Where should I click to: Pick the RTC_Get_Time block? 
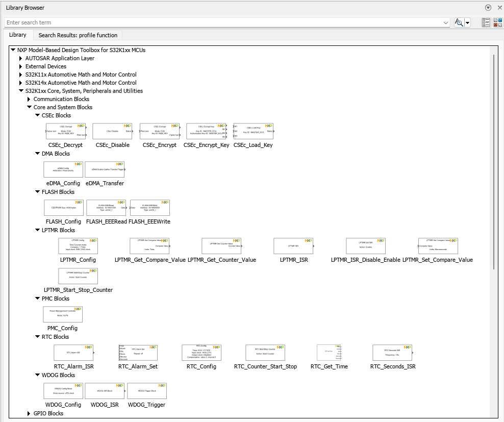(x=329, y=353)
